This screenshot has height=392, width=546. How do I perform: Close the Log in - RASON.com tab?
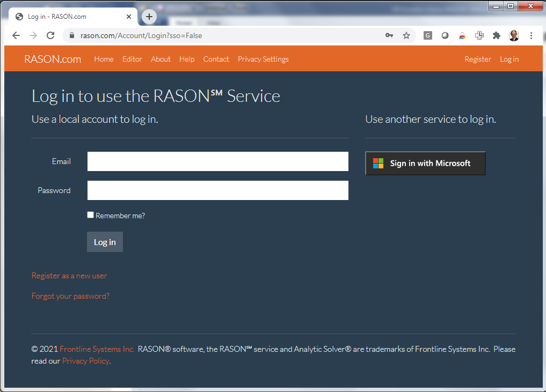pyautogui.click(x=129, y=16)
